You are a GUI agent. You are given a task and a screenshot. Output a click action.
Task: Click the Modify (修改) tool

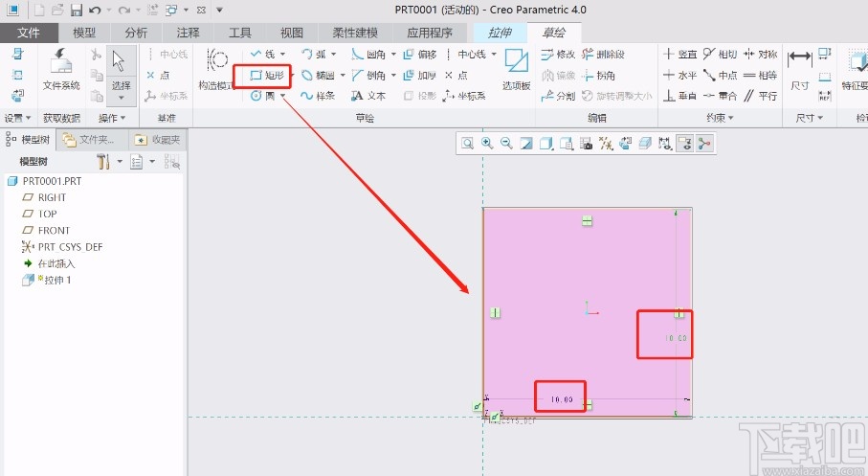pos(558,55)
